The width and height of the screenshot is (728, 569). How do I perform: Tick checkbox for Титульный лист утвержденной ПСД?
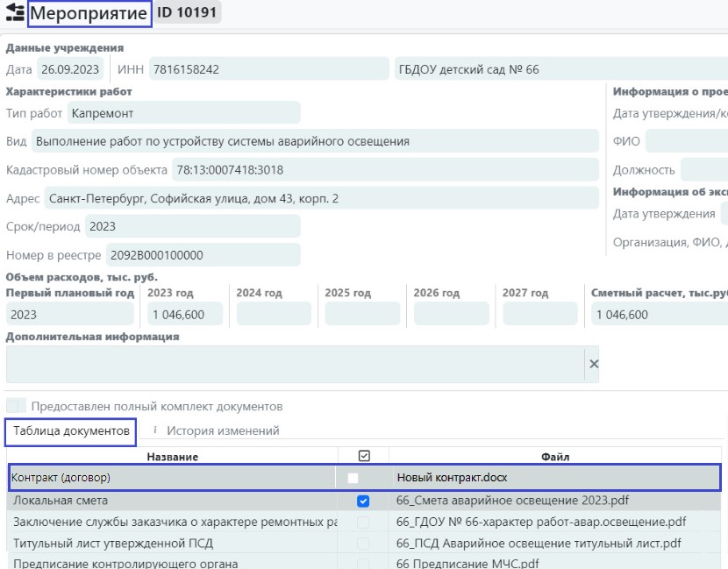(x=363, y=543)
